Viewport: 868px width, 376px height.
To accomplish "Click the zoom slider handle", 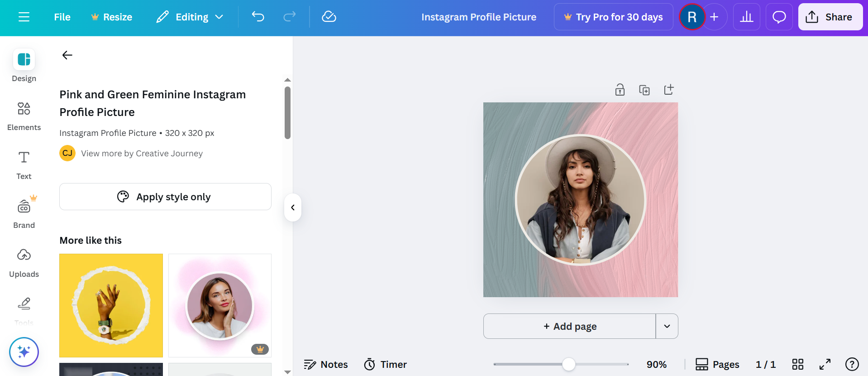I will click(569, 364).
